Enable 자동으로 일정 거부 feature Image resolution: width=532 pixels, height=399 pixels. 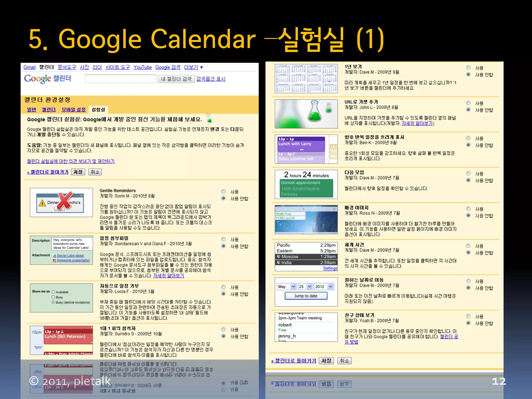tap(223, 287)
